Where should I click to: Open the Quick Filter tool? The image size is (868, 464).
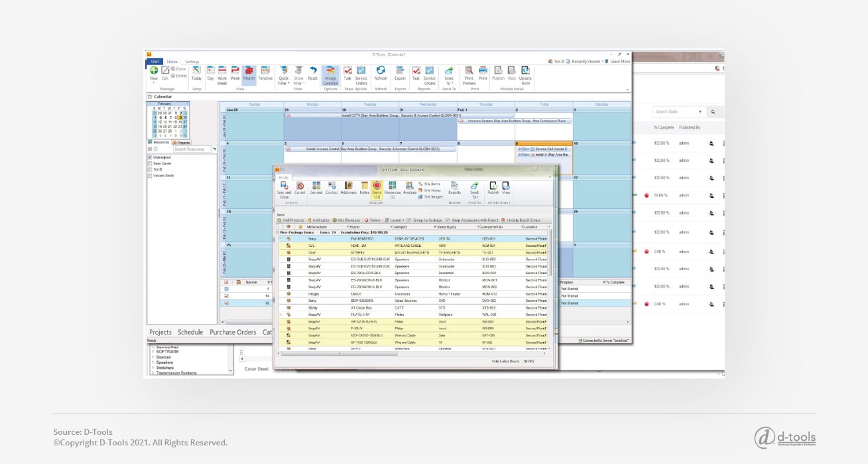(284, 74)
